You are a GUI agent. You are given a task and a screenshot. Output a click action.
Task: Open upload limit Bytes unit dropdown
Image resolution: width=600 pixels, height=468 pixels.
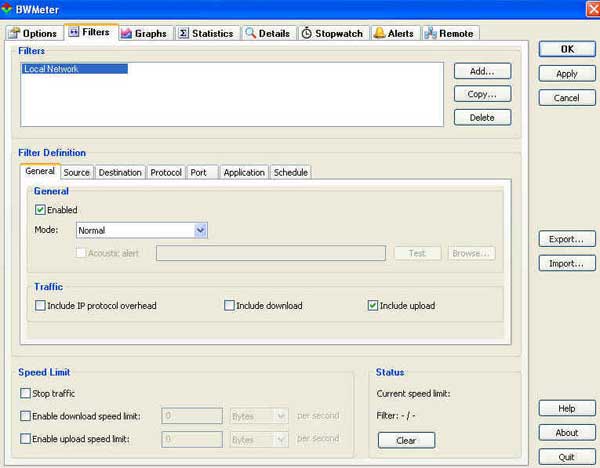point(259,439)
